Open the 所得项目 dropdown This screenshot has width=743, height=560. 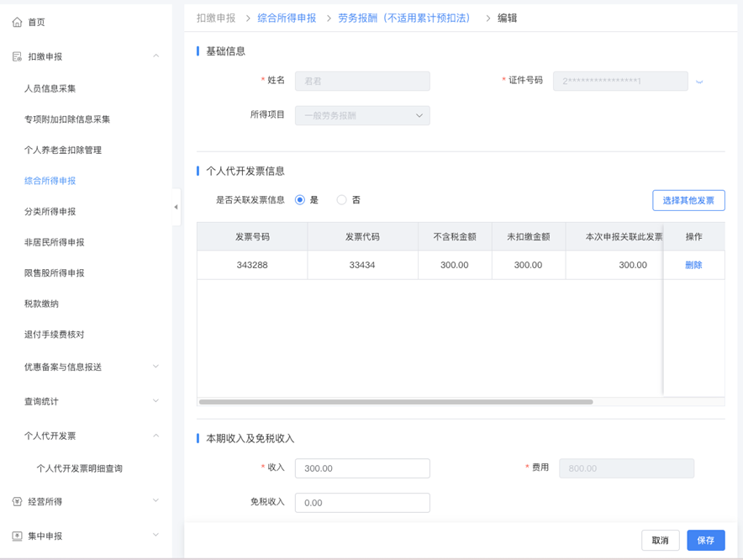(x=361, y=114)
